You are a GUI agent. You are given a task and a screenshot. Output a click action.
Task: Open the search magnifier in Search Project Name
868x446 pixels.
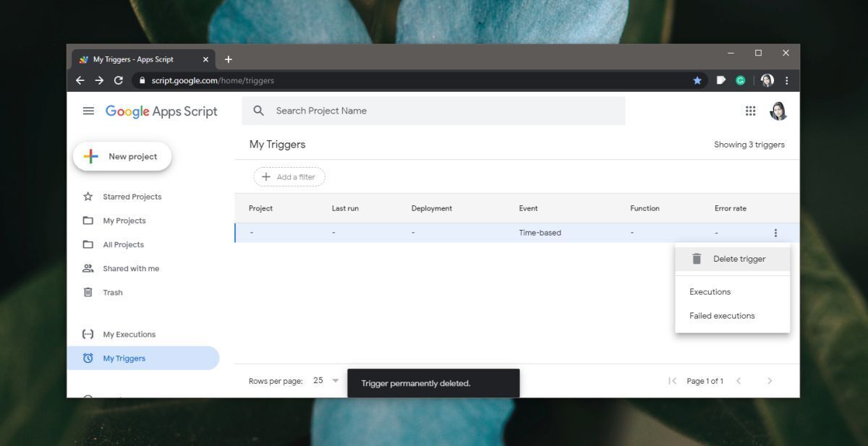258,110
